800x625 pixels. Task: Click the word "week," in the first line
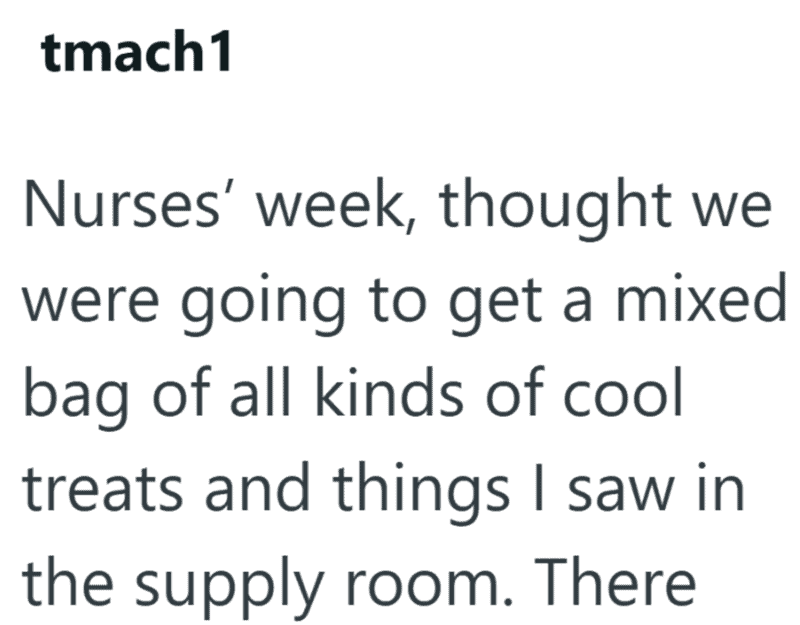[335, 205]
